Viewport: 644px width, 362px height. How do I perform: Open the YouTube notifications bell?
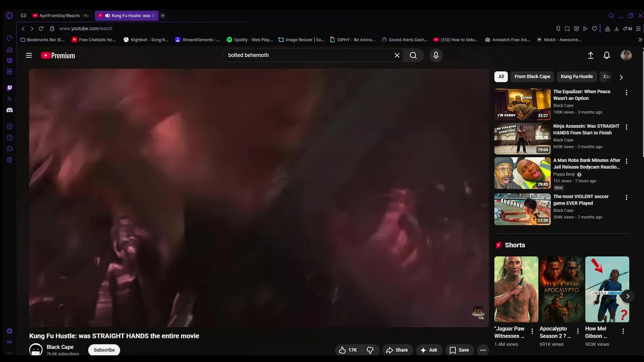[607, 55]
